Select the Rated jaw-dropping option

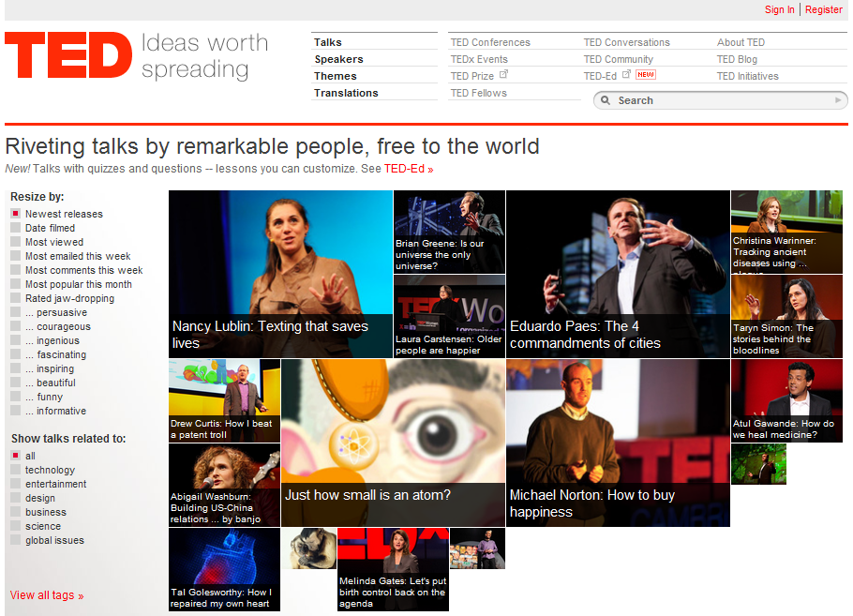[15, 298]
